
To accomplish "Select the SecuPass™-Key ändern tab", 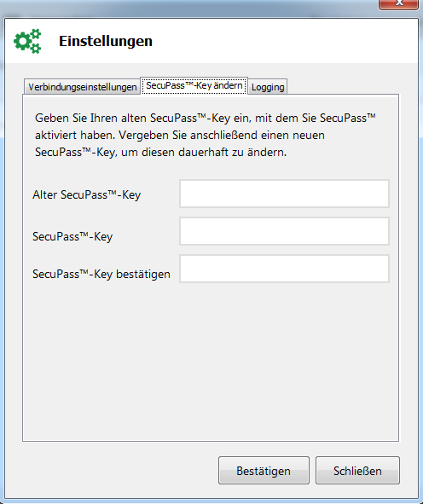I will 194,86.
